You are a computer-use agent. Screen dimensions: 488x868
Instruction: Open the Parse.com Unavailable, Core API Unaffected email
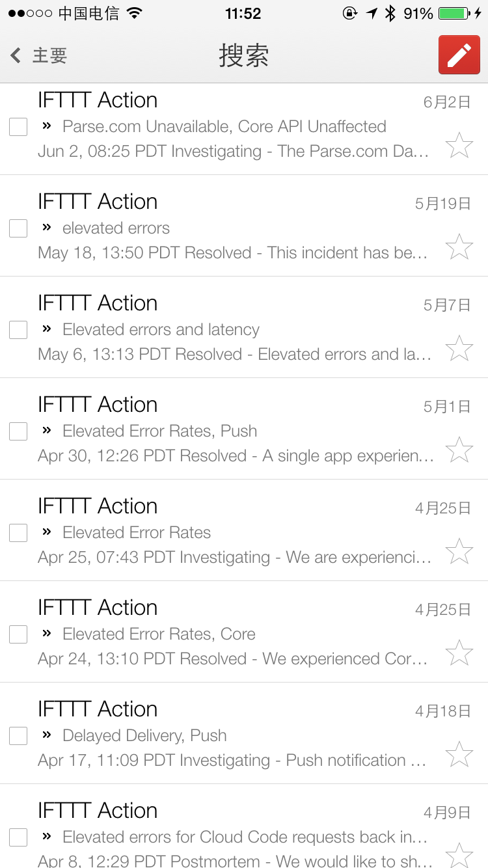click(224, 127)
